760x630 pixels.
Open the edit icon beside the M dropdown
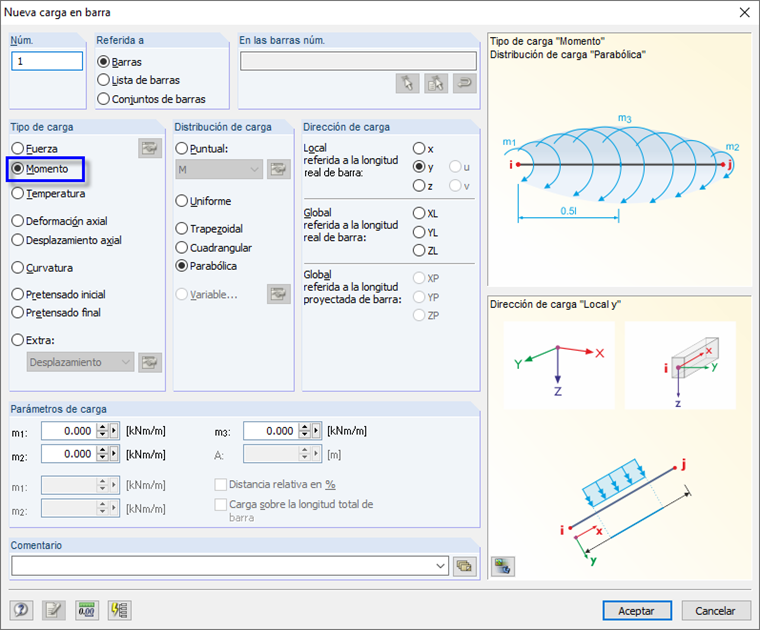pos(279,169)
